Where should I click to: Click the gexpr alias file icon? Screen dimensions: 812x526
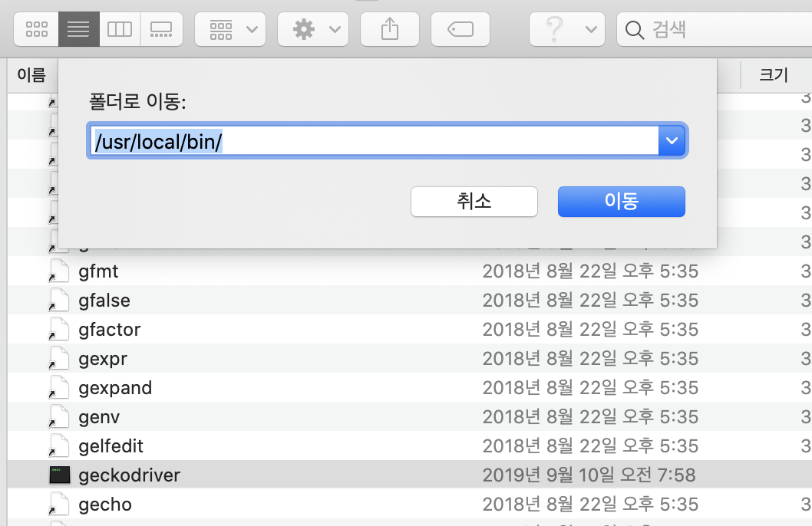[59, 358]
